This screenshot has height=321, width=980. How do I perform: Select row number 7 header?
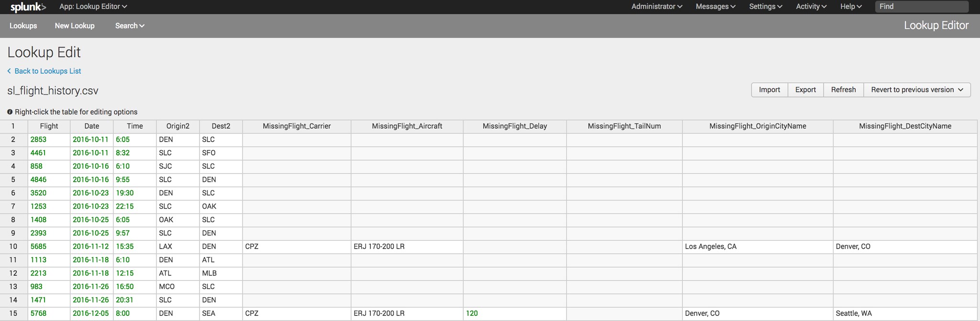click(13, 207)
